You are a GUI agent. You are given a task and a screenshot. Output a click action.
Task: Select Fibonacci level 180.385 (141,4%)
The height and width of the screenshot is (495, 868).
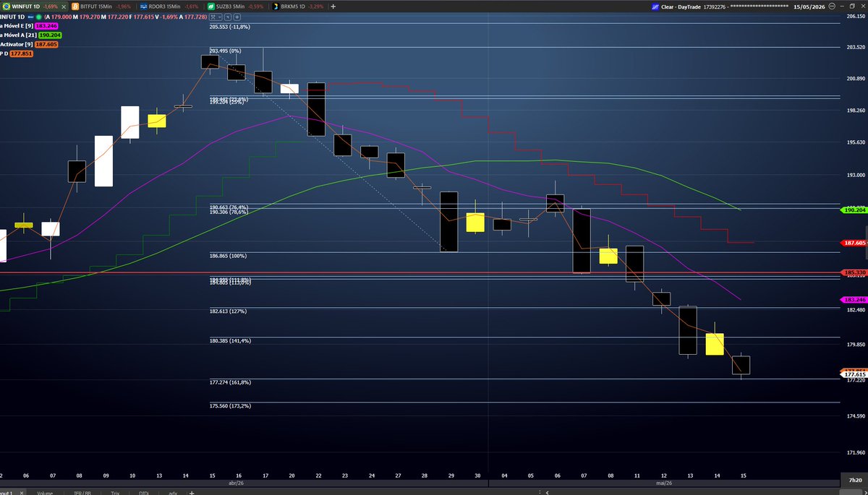(229, 340)
